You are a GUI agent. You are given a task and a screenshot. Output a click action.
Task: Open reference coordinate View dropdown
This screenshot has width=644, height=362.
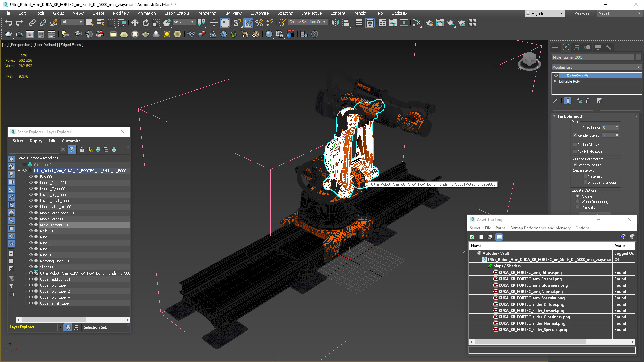coord(184,22)
